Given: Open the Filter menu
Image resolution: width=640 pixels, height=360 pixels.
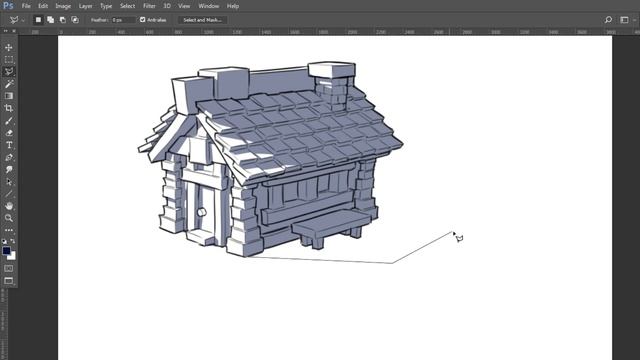Looking at the screenshot, I should click(149, 6).
